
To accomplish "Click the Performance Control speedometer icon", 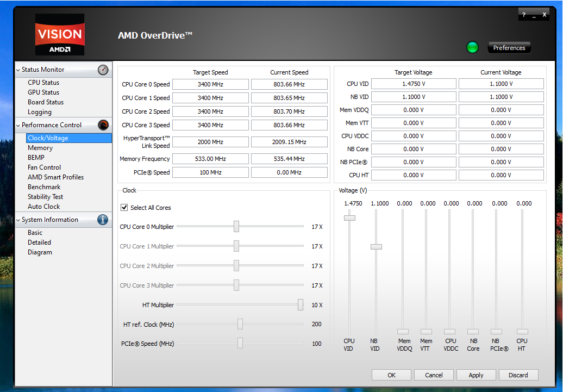I will [x=103, y=125].
